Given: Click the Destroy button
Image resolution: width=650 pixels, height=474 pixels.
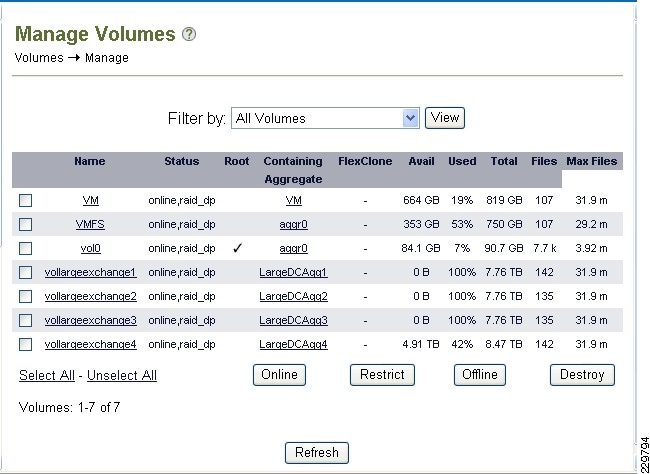Looking at the screenshot, I should click(x=582, y=375).
